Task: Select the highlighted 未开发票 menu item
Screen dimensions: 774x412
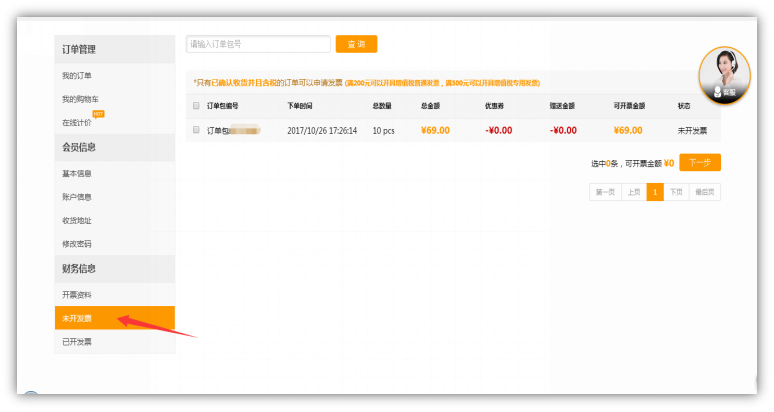Action: [x=77, y=318]
